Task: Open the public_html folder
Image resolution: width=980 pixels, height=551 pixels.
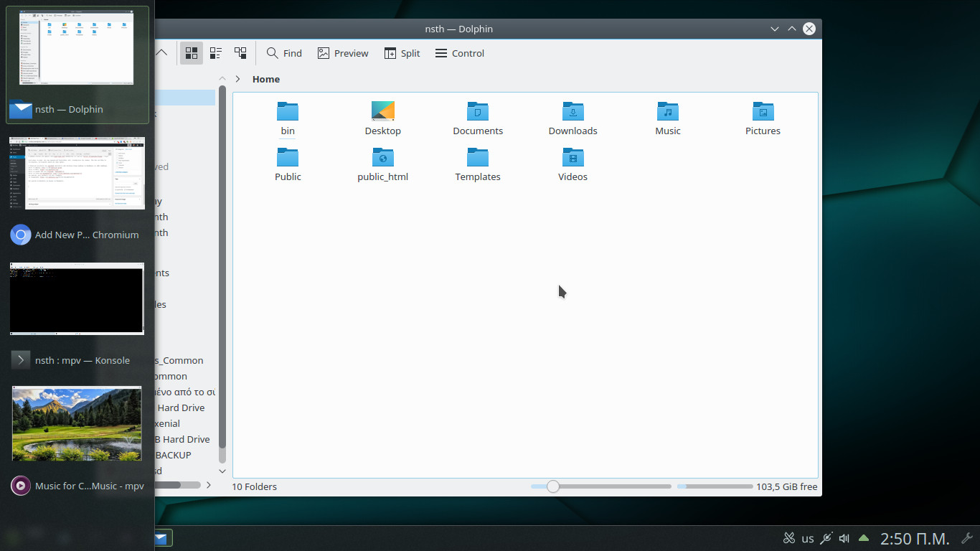Action: (382, 164)
